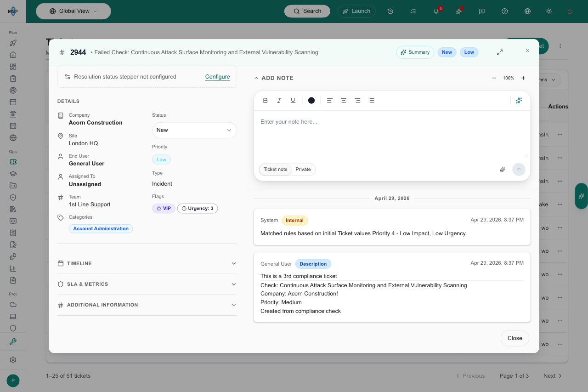Click the globe icon in top bar
The image size is (588, 392).
527,11
